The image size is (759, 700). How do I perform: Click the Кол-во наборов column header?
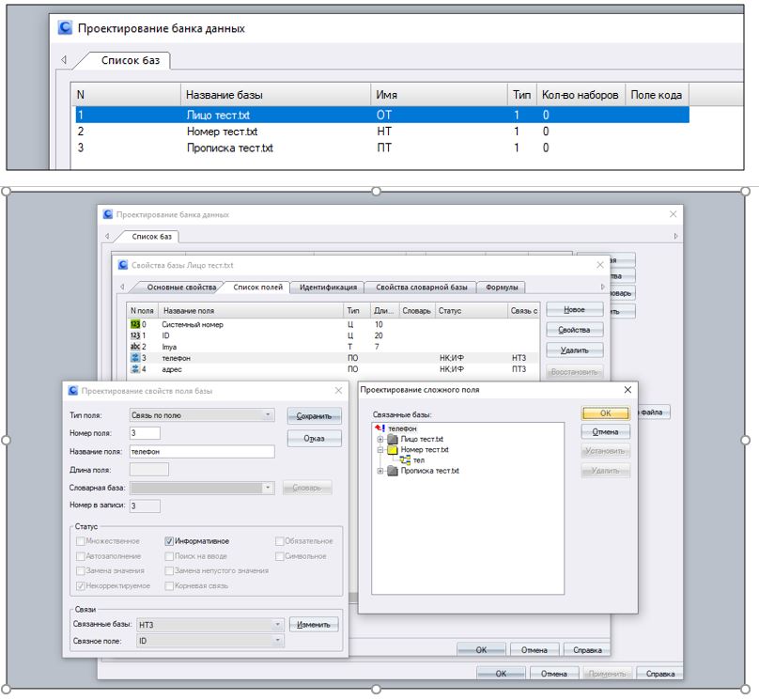[580, 94]
